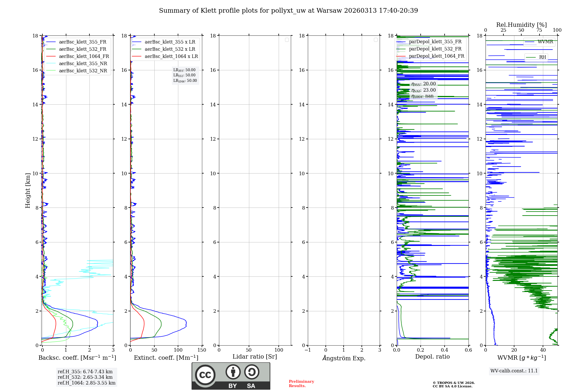Click the Creative Commons CC icon
The image size is (577, 392).
pyautogui.click(x=205, y=375)
